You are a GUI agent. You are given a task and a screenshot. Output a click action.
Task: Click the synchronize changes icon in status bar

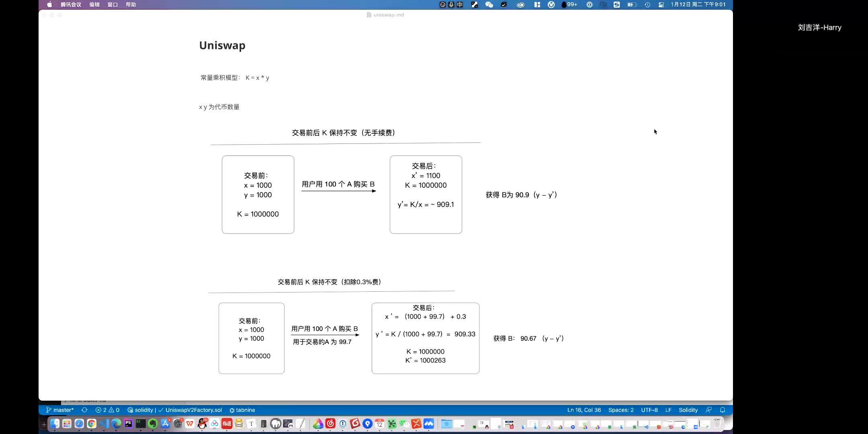(x=84, y=410)
